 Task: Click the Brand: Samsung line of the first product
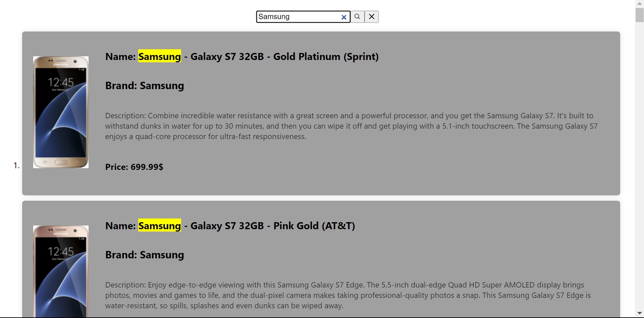(145, 86)
